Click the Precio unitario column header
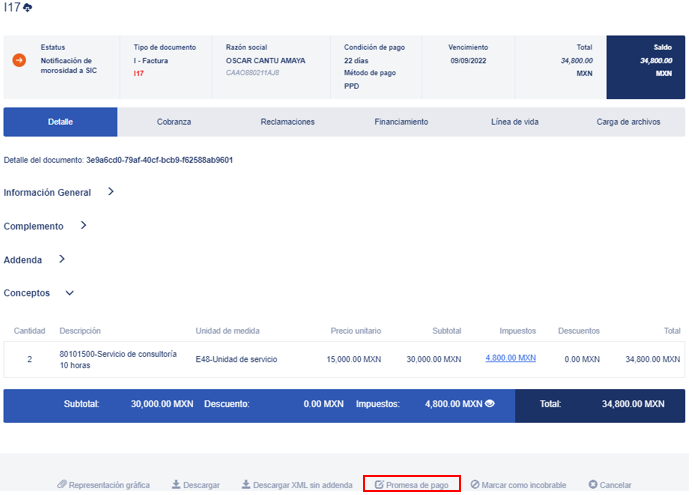This screenshot has height=495, width=692. [356, 331]
